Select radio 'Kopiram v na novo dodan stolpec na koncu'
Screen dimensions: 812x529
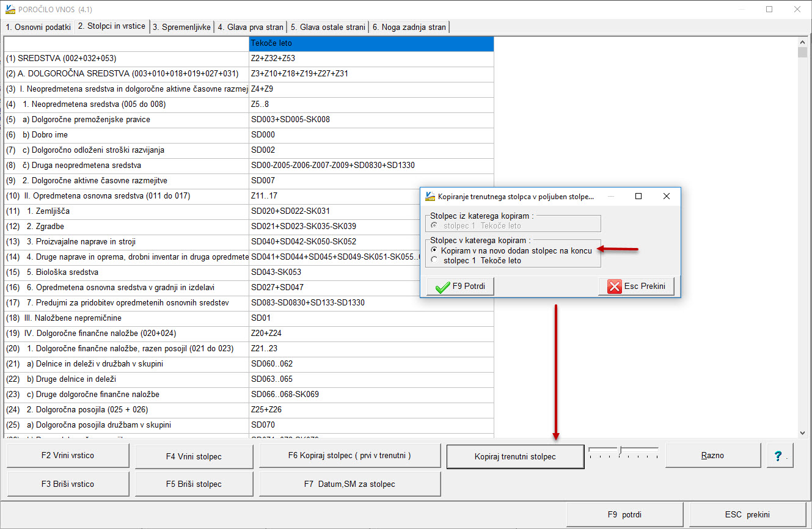pyautogui.click(x=434, y=250)
